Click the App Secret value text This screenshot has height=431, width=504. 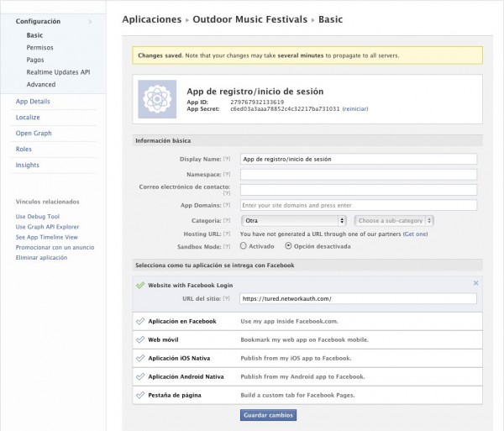pos(285,108)
